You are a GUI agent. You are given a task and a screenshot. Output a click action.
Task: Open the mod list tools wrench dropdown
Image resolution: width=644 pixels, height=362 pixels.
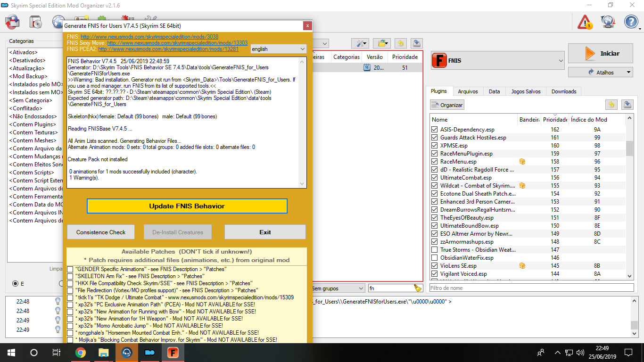pos(361,43)
